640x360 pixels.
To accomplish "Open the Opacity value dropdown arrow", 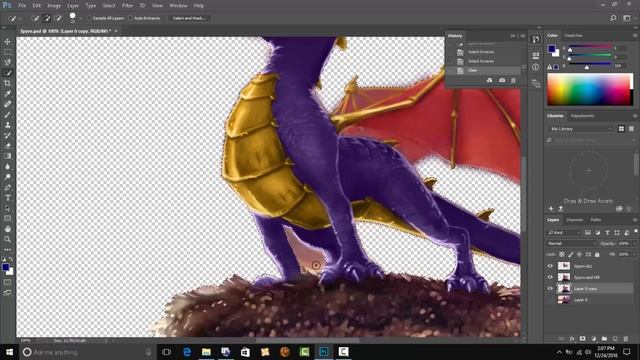I will click(633, 244).
